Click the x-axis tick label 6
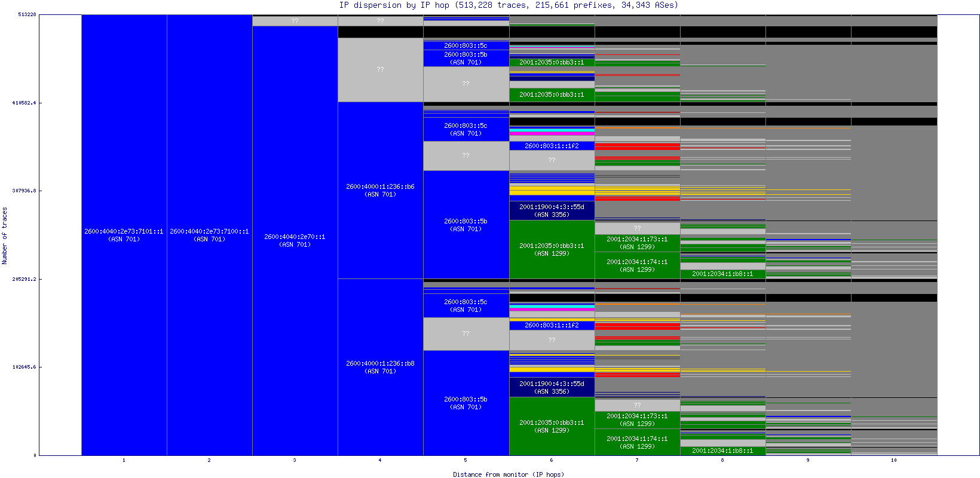 552,460
